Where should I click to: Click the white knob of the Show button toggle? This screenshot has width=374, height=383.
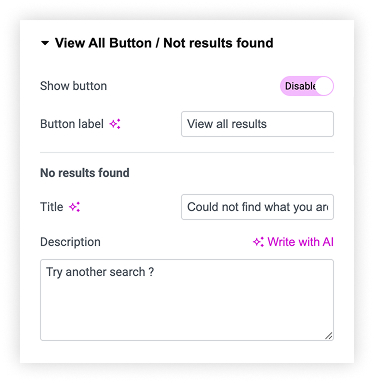324,86
